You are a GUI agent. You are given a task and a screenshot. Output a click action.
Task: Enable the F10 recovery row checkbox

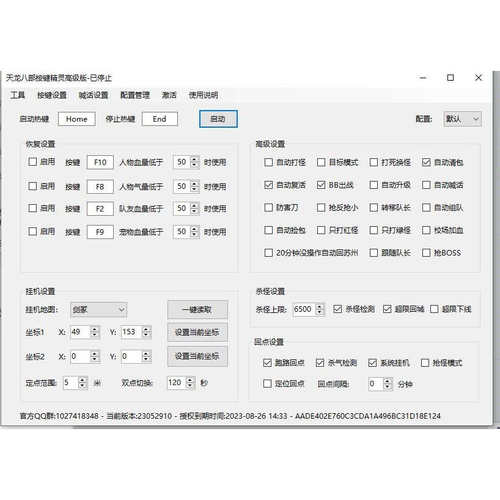(33, 162)
